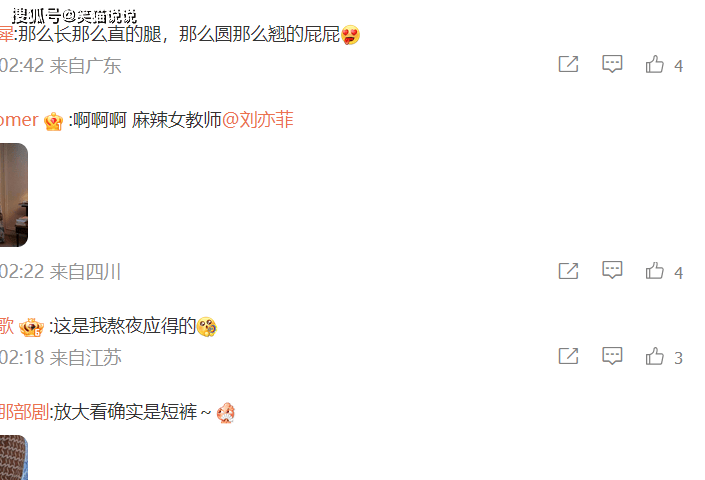Open the profile of user ending 歌
The height and width of the screenshot is (480, 705).
tap(7, 326)
